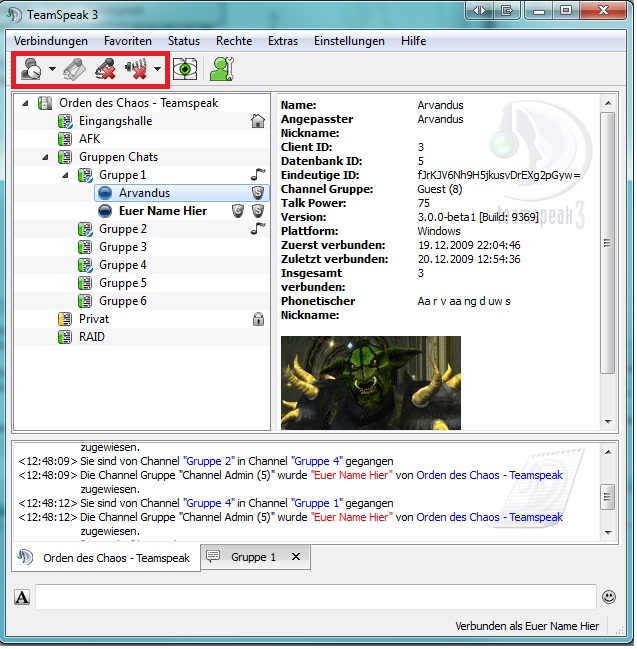Click the title bar double-arrow button

tap(479, 11)
